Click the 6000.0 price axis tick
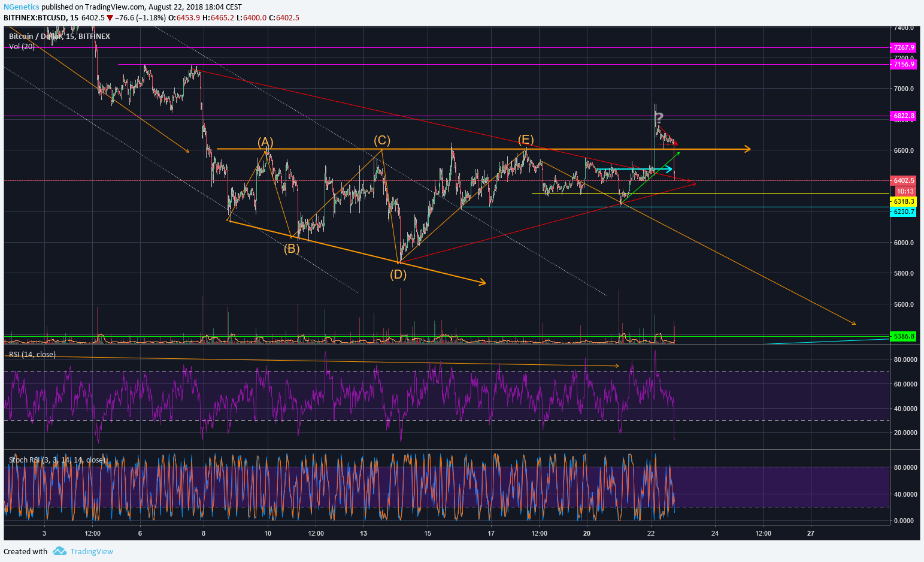 904,243
